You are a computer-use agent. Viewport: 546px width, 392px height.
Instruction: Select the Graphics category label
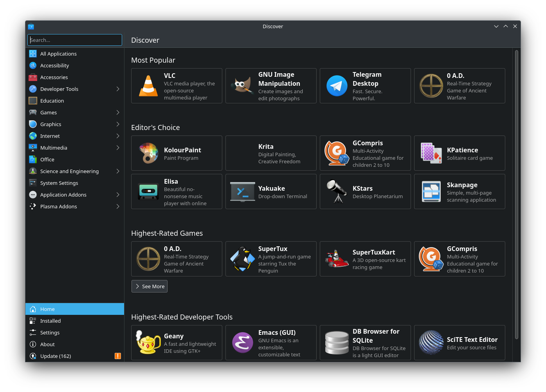51,124
